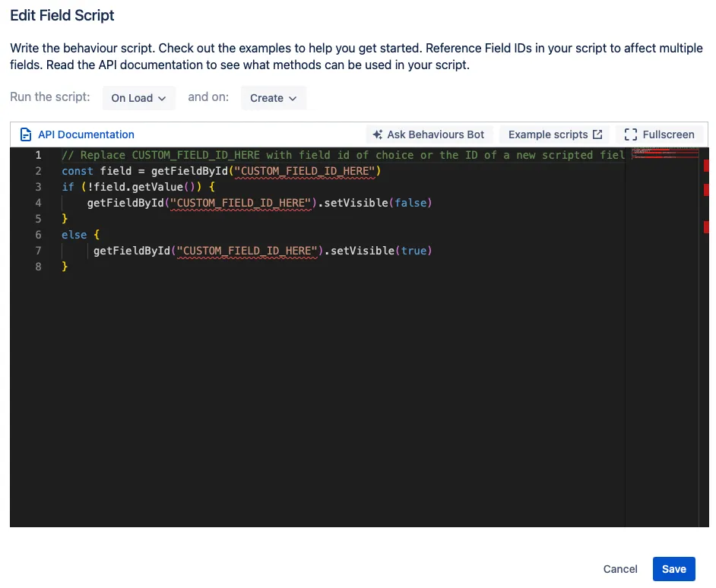
Task: Click the sparkle icon beside Ask Behaviours Bot
Action: click(378, 134)
